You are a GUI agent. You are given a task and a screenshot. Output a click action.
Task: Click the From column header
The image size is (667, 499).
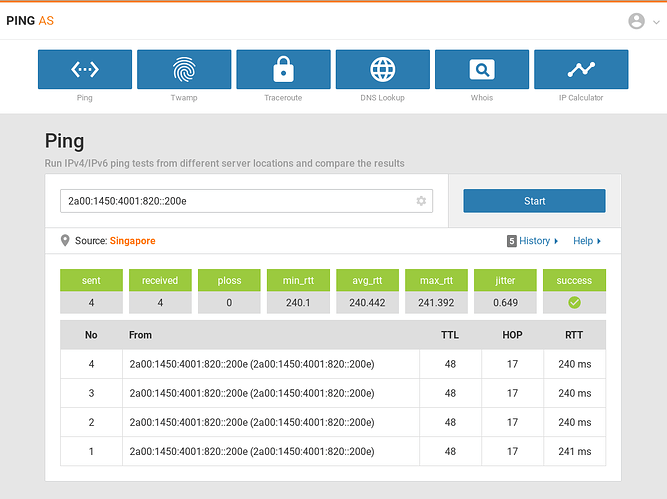(140, 335)
